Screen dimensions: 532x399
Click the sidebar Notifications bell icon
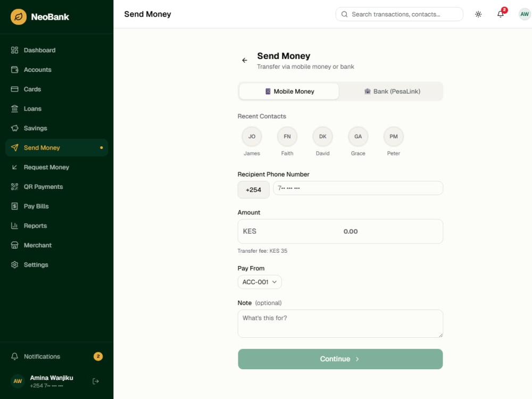[14, 356]
